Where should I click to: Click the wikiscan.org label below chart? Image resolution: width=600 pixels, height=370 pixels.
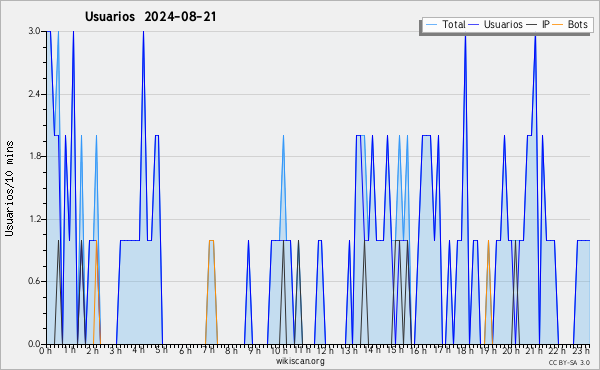300,361
